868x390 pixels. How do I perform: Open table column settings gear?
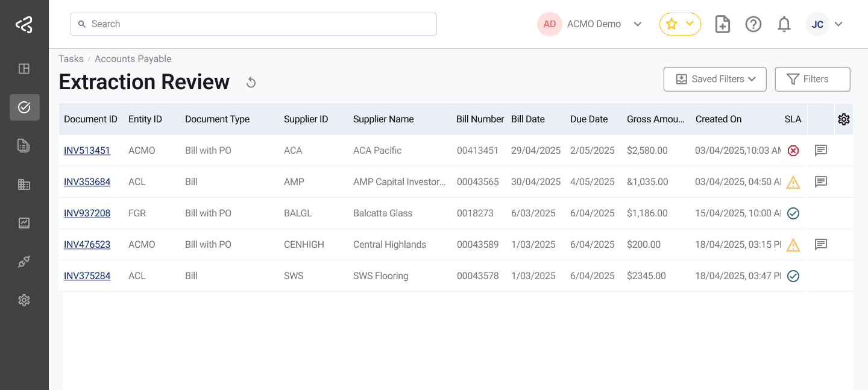[844, 119]
